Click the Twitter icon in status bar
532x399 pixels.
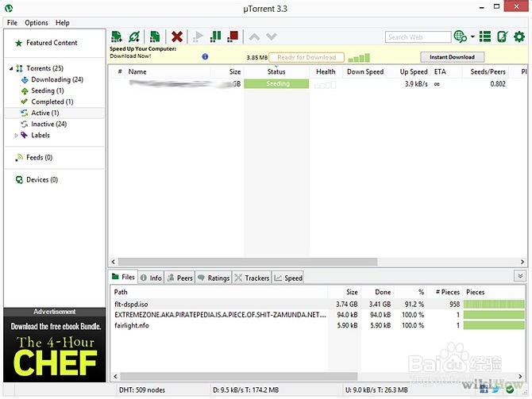pos(495,389)
